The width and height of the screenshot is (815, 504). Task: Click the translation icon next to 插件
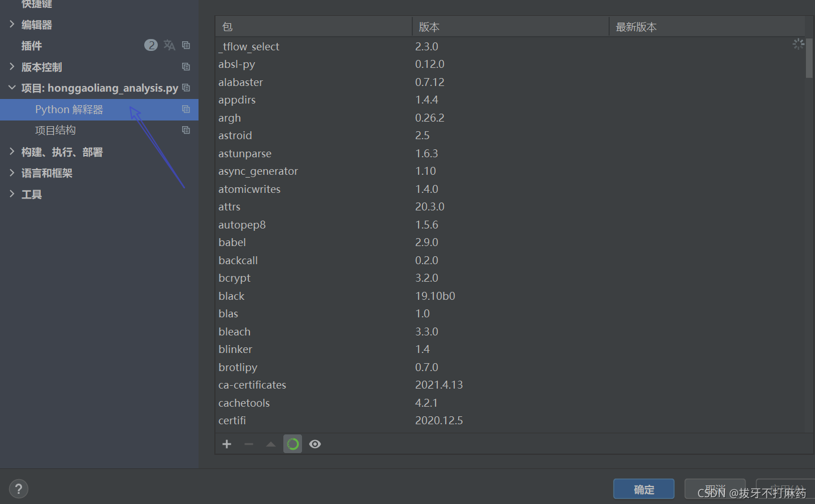click(x=169, y=45)
